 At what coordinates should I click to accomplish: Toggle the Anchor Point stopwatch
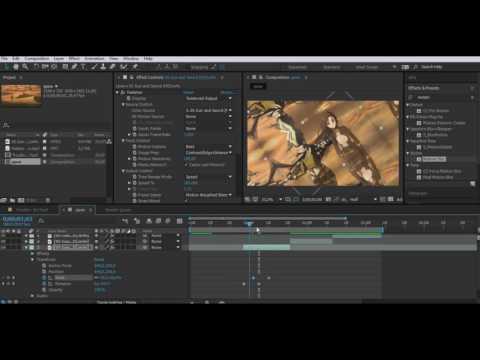tap(44, 266)
